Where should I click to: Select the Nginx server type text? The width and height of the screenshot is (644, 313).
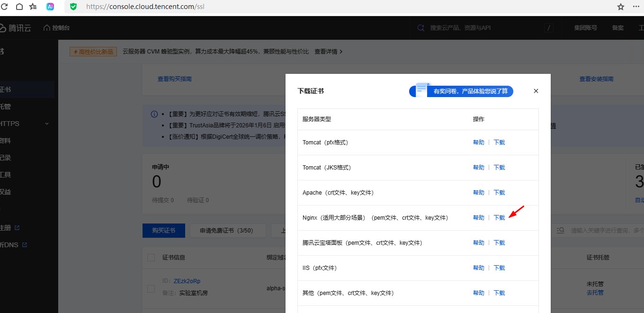point(375,218)
